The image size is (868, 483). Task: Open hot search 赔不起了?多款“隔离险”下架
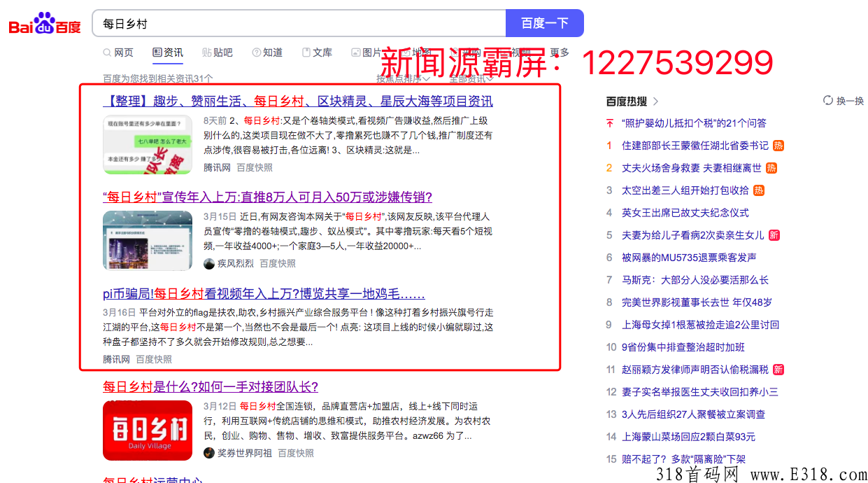[684, 459]
